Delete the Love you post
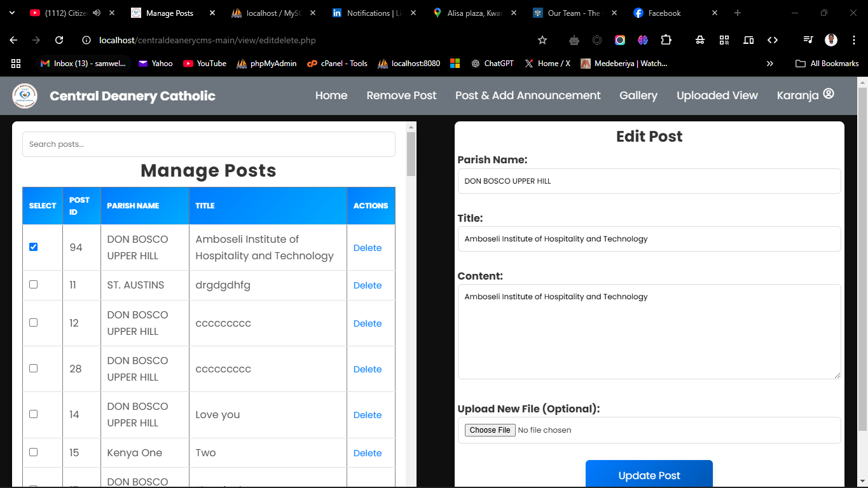This screenshot has width=868, height=488. (x=368, y=415)
